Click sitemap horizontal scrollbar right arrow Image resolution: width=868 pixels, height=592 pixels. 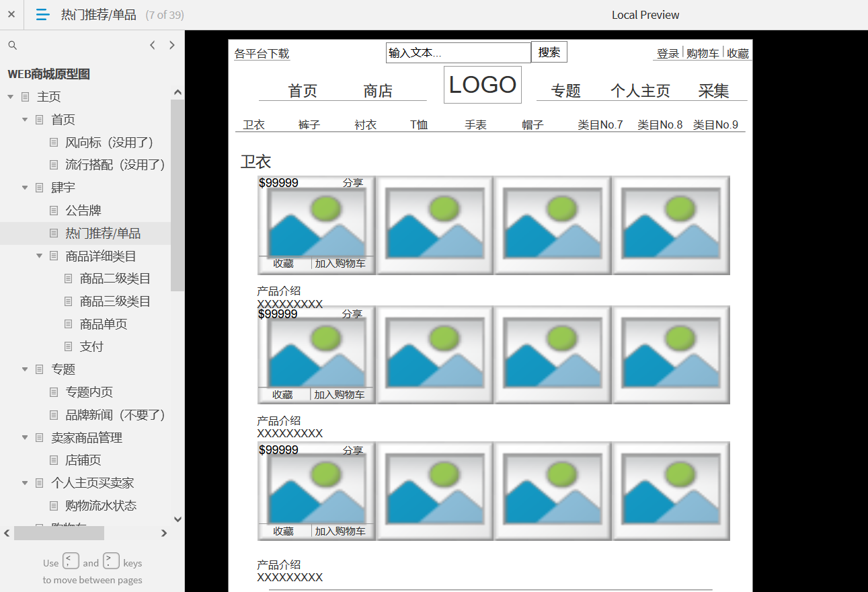pyautogui.click(x=163, y=533)
